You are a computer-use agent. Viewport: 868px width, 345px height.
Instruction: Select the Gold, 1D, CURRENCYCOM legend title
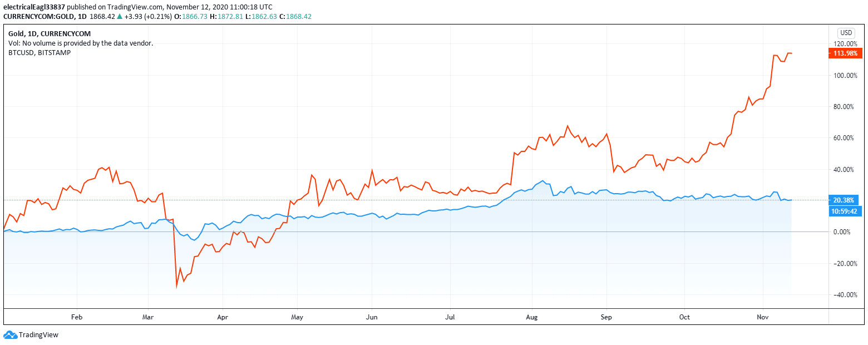click(x=41, y=34)
